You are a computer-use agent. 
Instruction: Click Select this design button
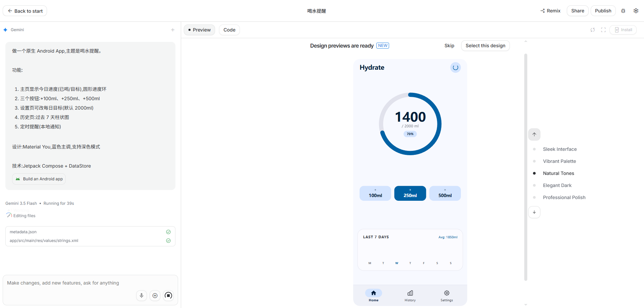tap(485, 46)
